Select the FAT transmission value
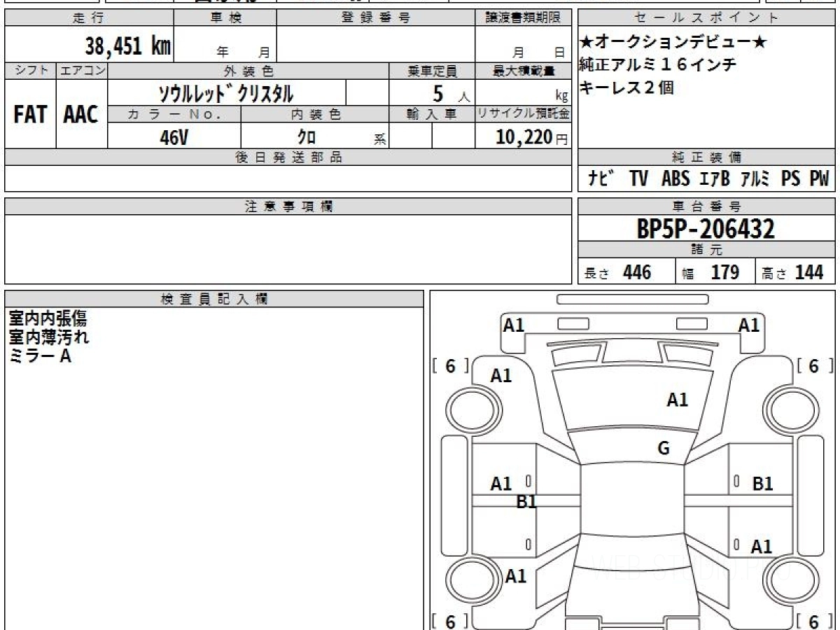 point(30,114)
